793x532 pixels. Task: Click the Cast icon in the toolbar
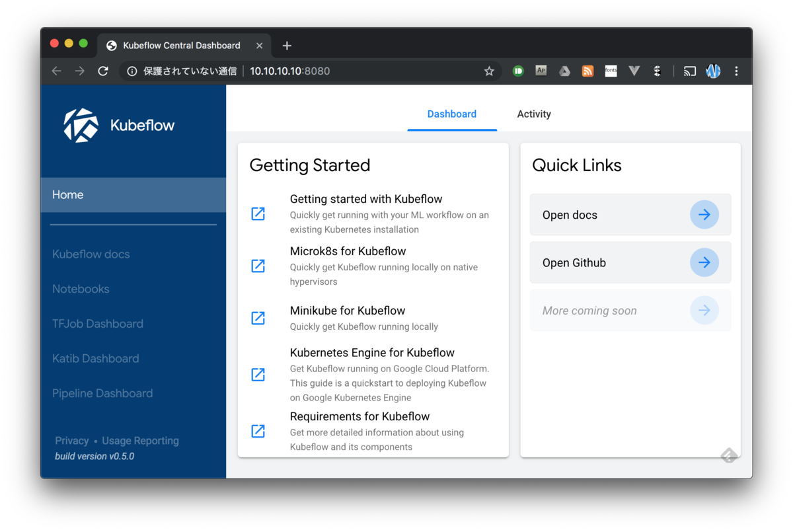(690, 71)
